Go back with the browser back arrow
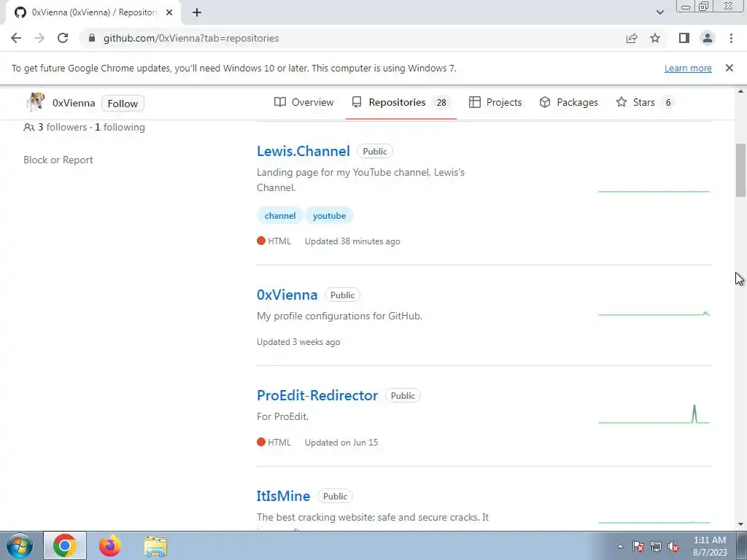This screenshot has height=560, width=747. point(16,38)
